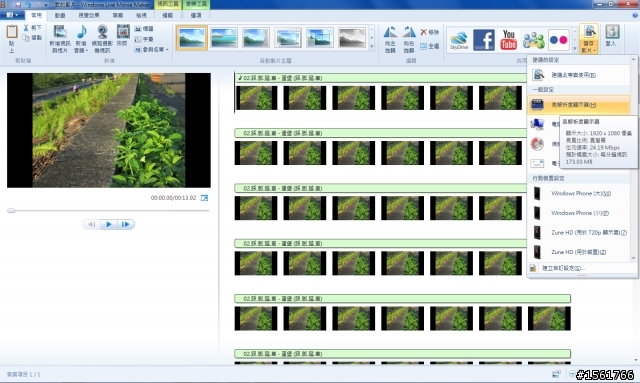Select the burn-a-DVD disc icon setting
640x383 pixels.
pos(537,144)
